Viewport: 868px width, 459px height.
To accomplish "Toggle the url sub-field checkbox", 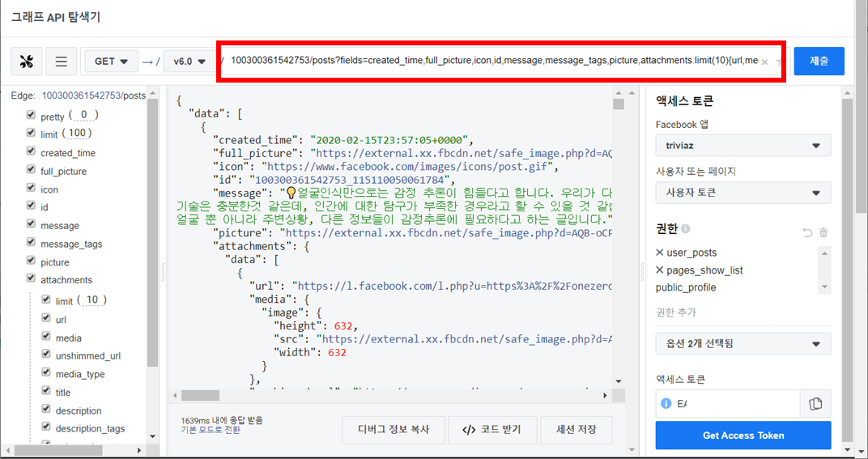I will [x=46, y=318].
